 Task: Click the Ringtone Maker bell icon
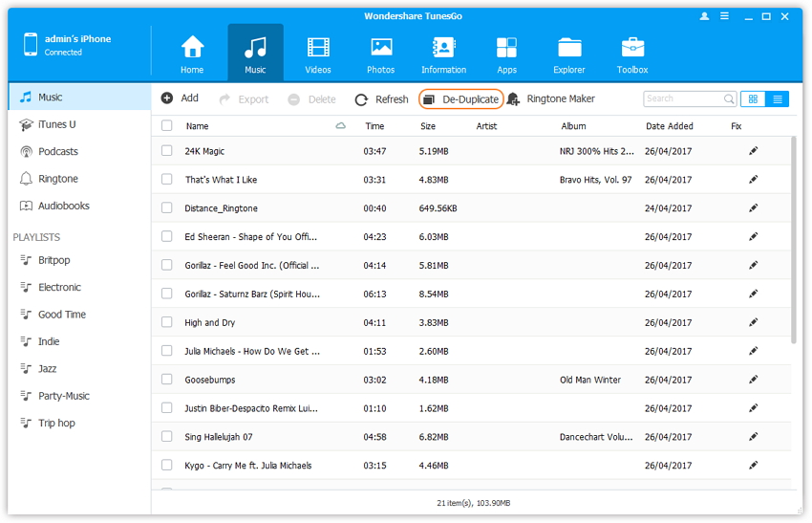pos(514,99)
